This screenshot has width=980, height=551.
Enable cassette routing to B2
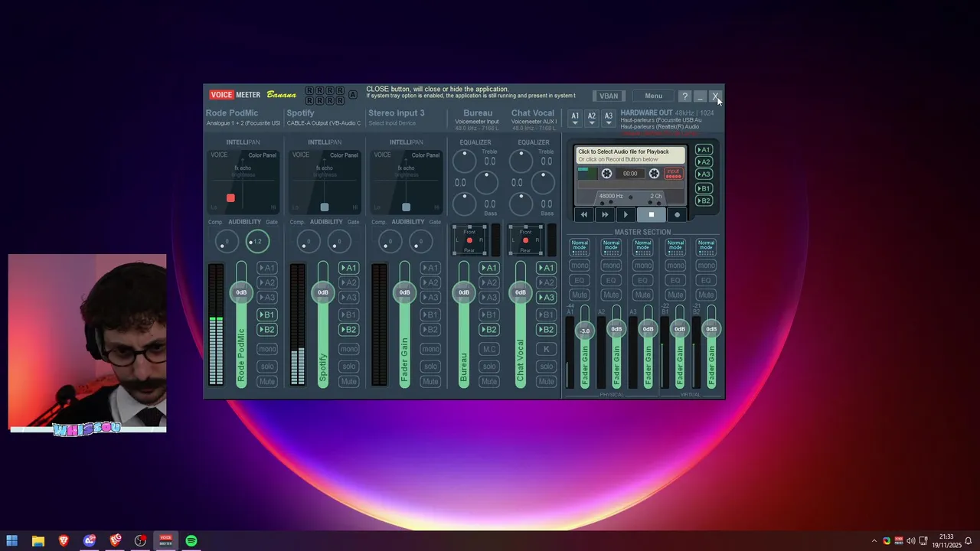tap(704, 201)
